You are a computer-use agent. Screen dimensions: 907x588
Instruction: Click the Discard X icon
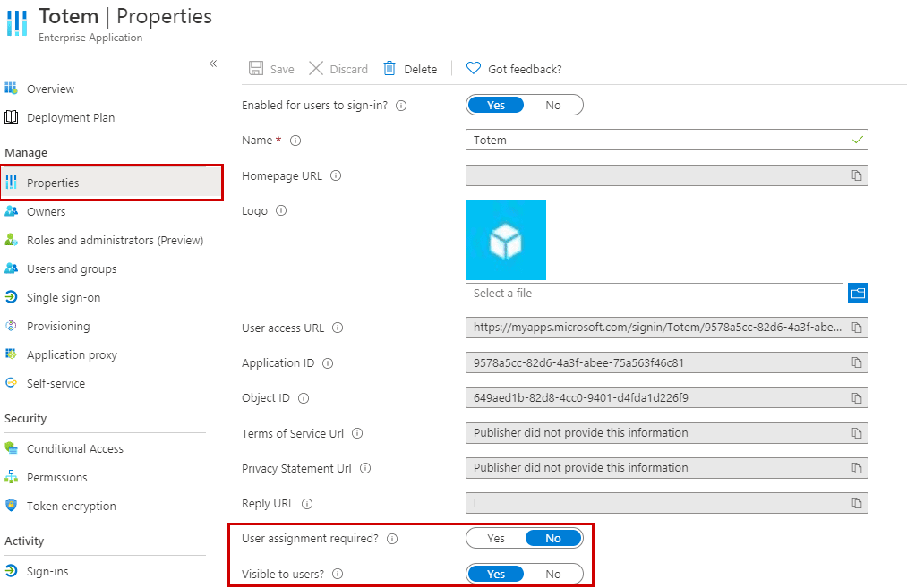pyautogui.click(x=316, y=68)
